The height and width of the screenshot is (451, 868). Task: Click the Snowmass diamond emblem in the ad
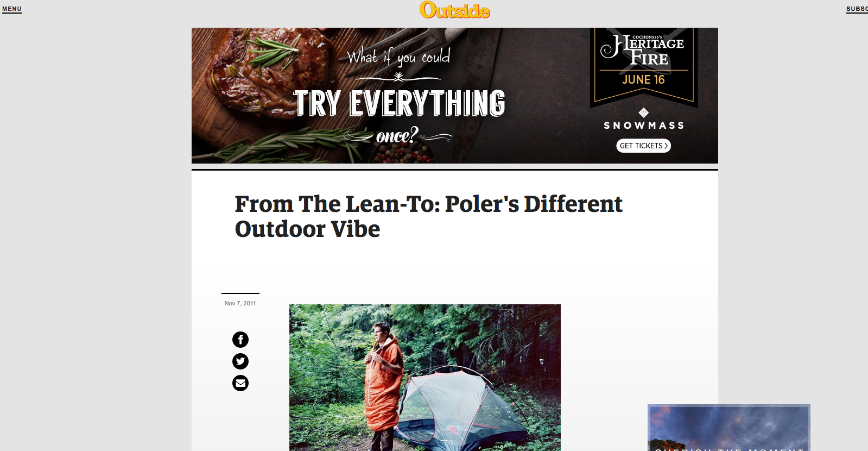(644, 113)
